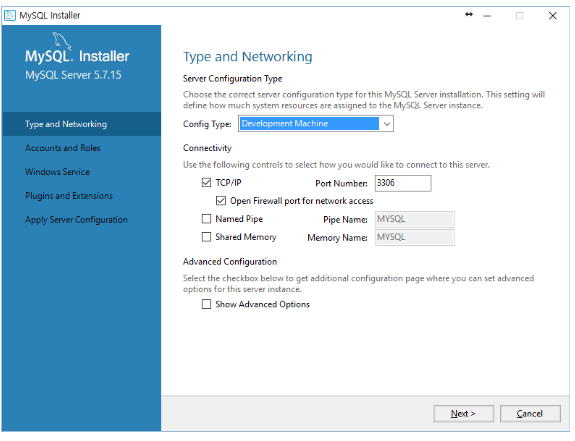
Task: Minimize the MySQL Installer window
Action: coord(487,16)
